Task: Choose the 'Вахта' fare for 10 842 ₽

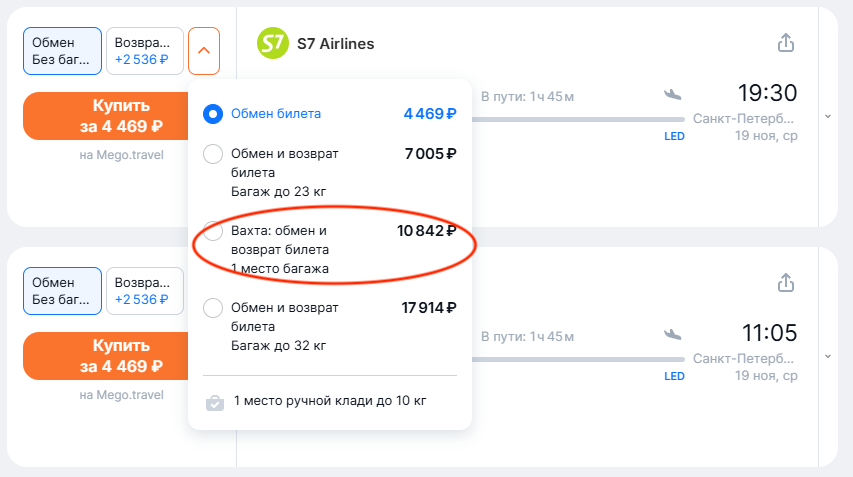Action: click(x=212, y=232)
